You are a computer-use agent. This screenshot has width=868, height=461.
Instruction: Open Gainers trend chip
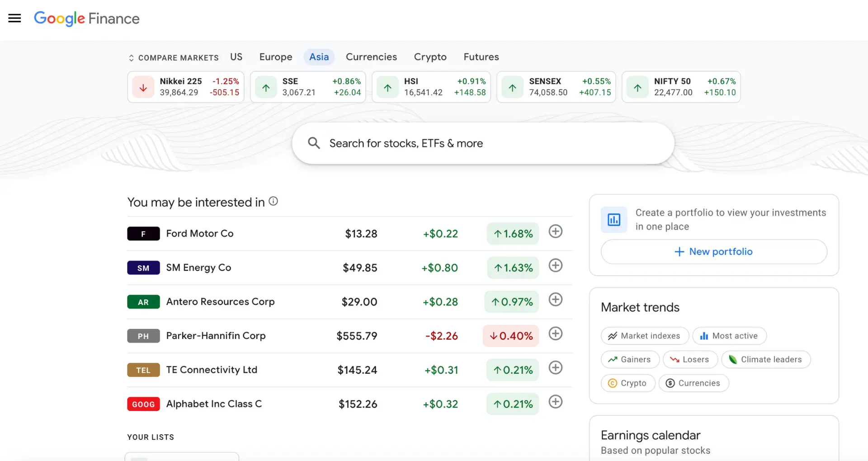point(630,359)
